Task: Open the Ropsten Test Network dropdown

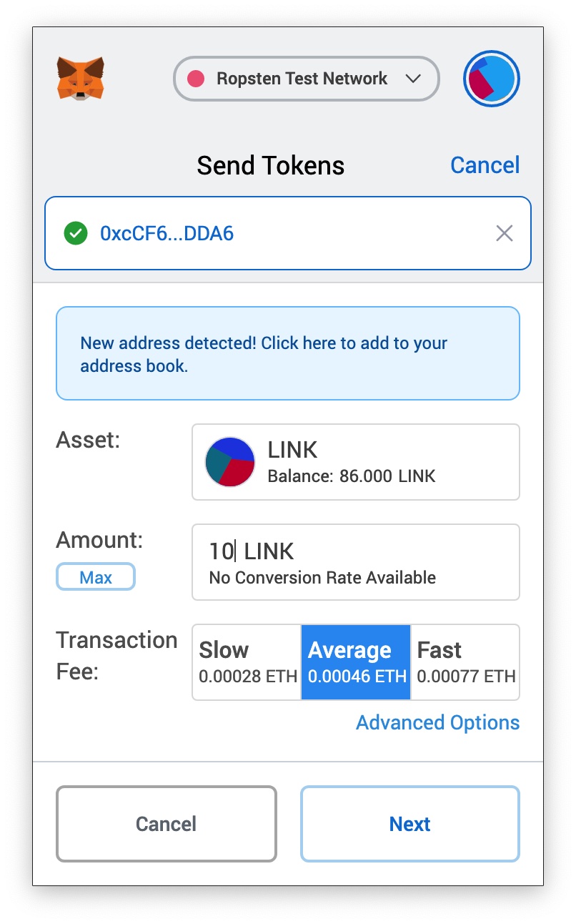Action: click(x=306, y=79)
